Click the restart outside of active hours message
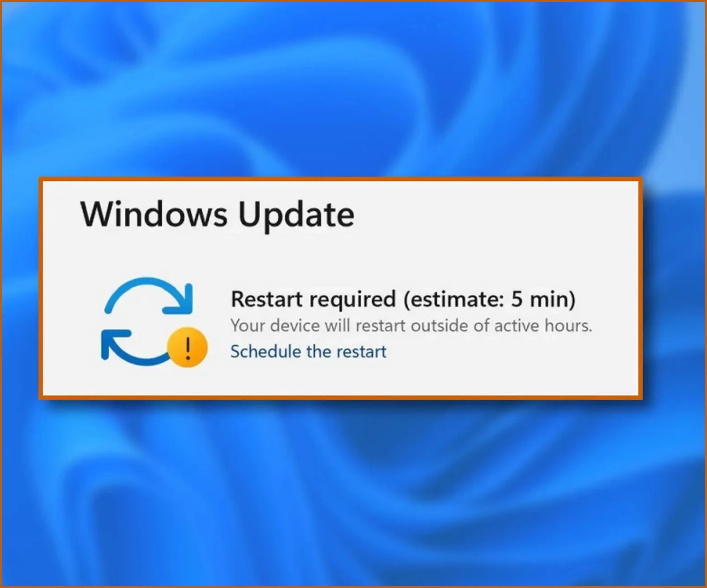707x588 pixels. click(x=411, y=325)
